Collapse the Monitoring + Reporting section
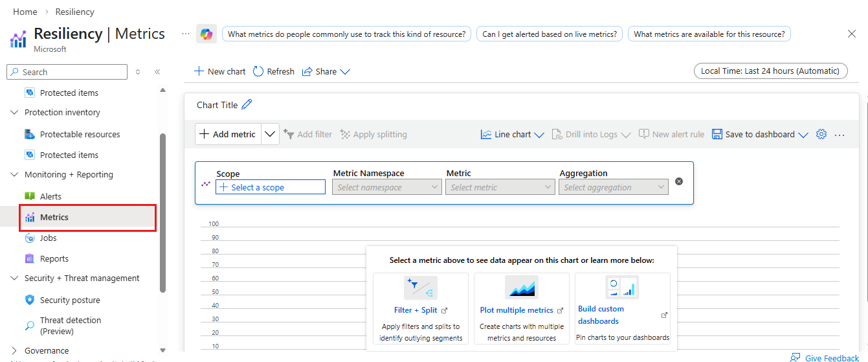The width and height of the screenshot is (868, 362). click(16, 174)
